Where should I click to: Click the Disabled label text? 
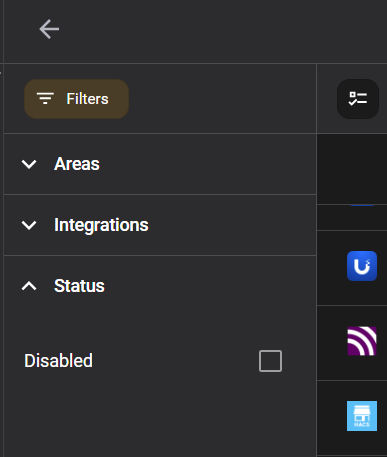(58, 361)
